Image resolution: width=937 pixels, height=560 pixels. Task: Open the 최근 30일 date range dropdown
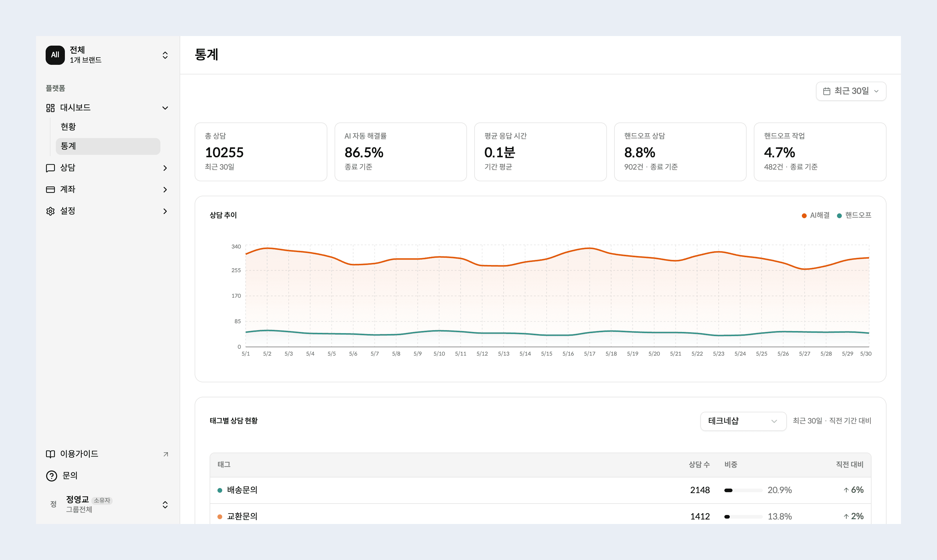[851, 91]
